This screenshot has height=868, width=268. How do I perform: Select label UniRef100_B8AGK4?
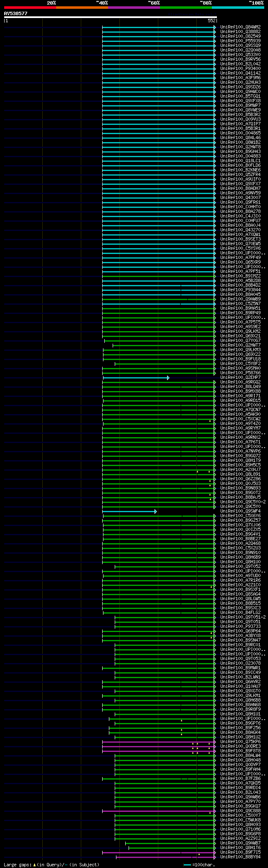pos(240,733)
